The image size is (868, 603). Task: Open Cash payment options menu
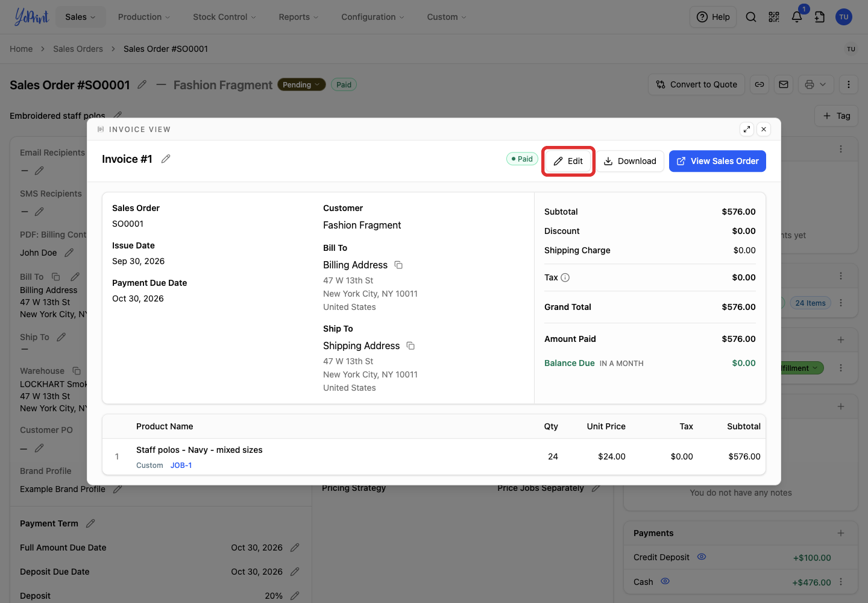pos(841,582)
